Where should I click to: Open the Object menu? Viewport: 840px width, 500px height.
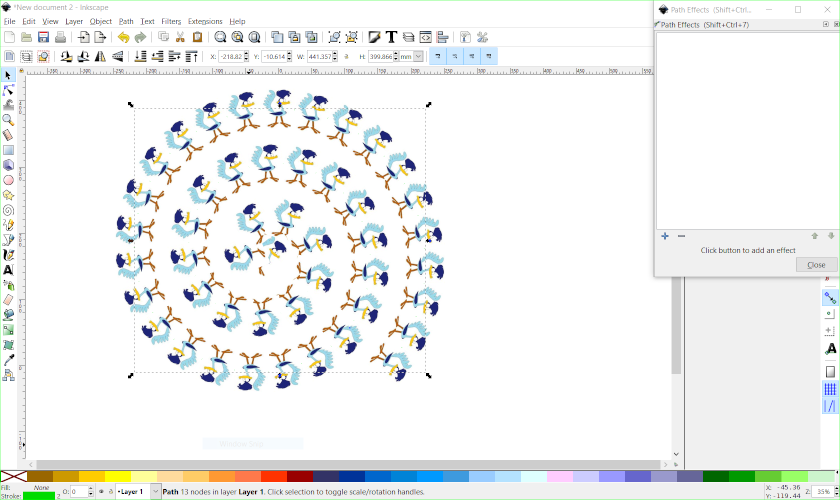click(101, 21)
